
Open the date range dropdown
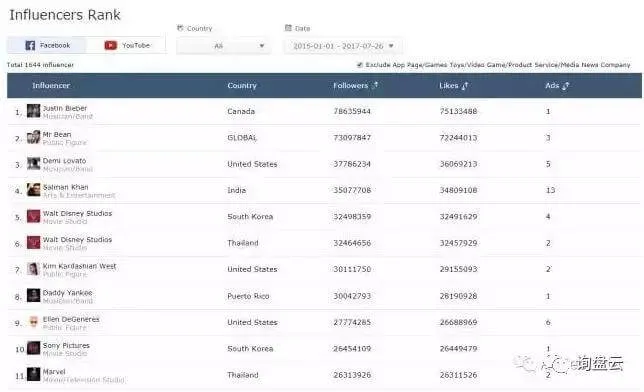[x=343, y=46]
